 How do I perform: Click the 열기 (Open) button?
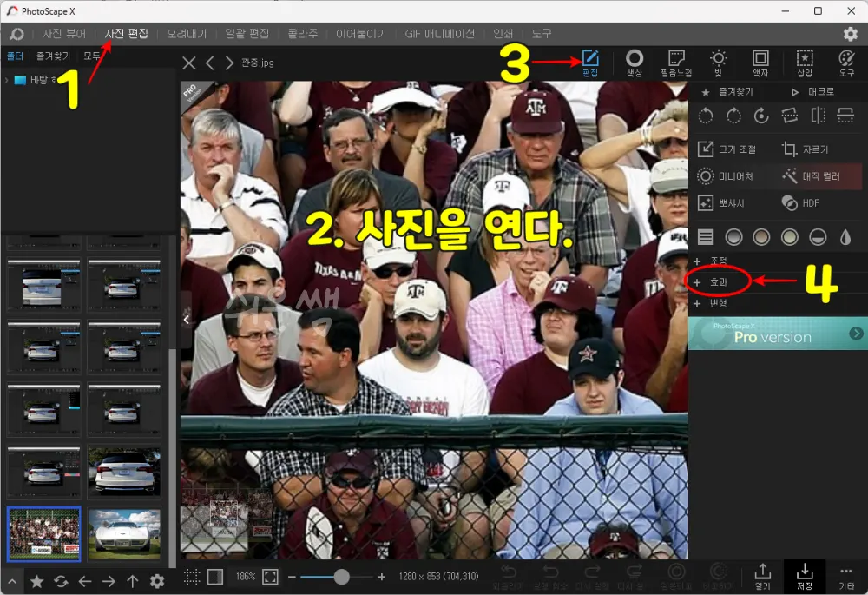(x=762, y=577)
